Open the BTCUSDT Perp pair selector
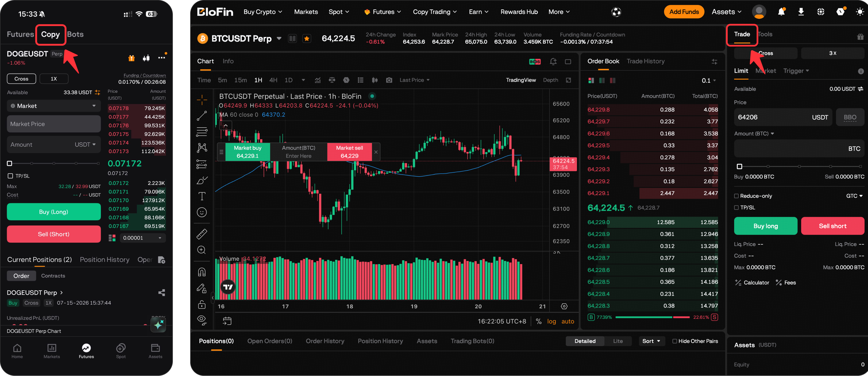This screenshot has height=376, width=868. pos(279,38)
